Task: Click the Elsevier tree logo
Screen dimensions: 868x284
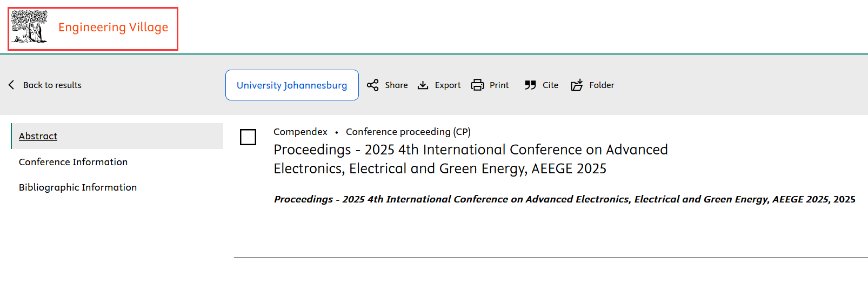Action: [x=30, y=26]
